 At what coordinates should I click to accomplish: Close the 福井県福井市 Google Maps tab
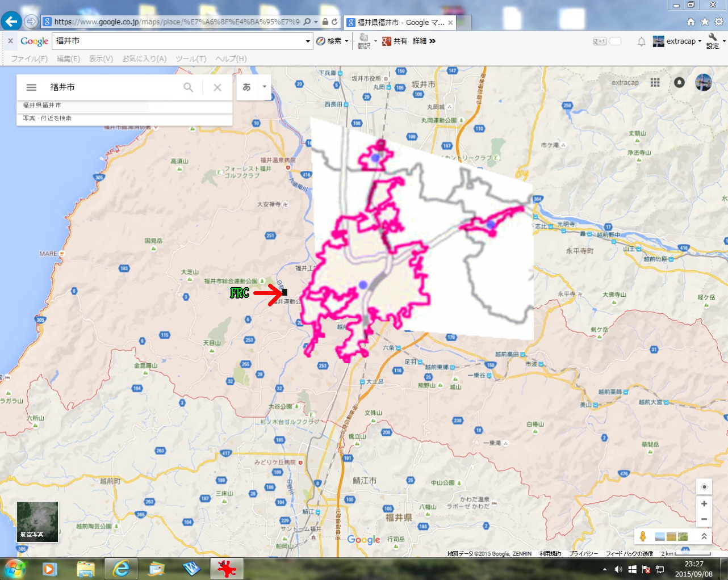pos(450,23)
